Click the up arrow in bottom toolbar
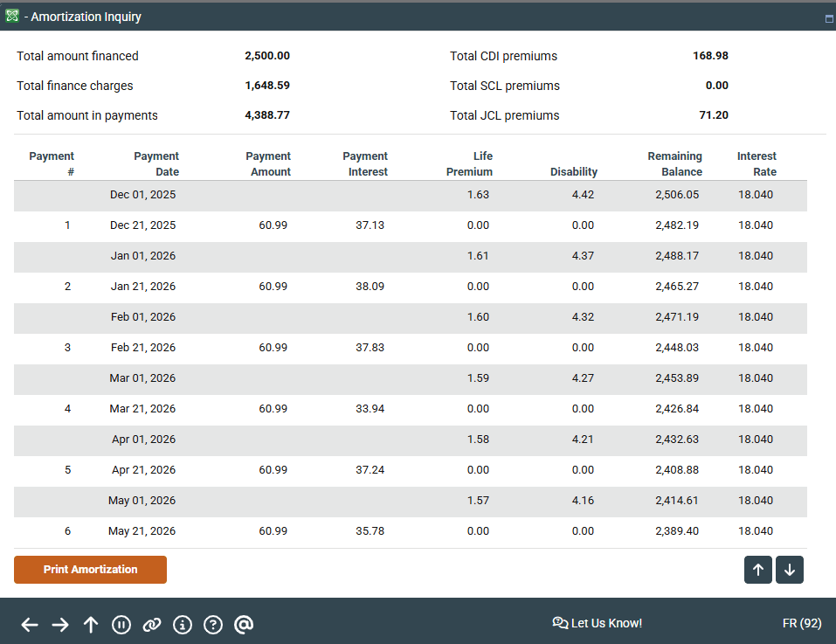 point(91,624)
